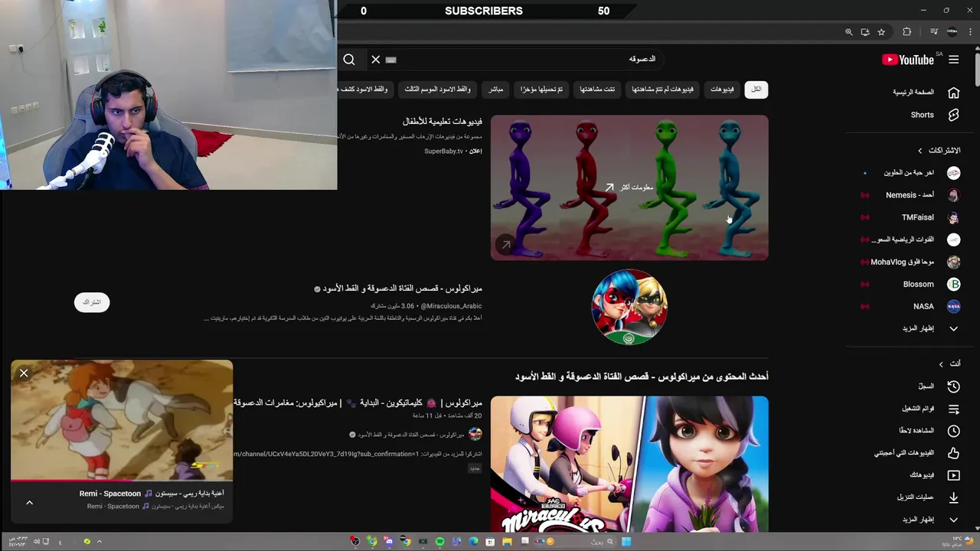This screenshot has width=980, height=551.
Task: Open Microsoft Edge from the taskbar
Action: (x=473, y=542)
